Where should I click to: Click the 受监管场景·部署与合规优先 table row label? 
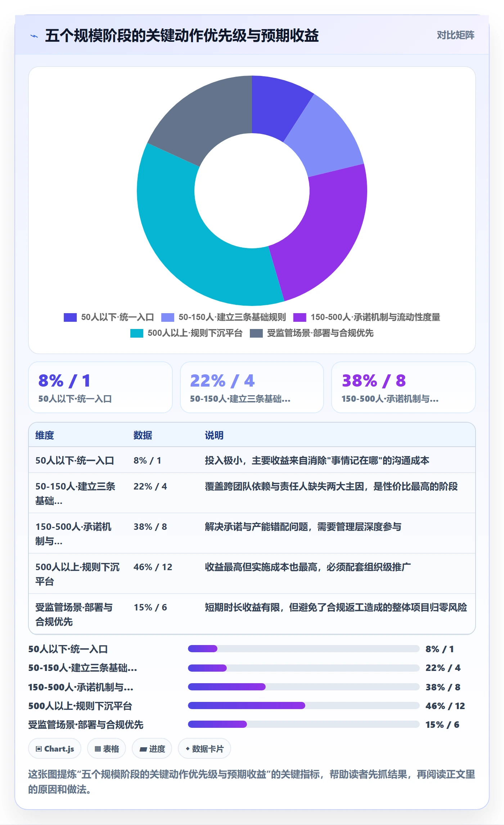click(x=74, y=614)
